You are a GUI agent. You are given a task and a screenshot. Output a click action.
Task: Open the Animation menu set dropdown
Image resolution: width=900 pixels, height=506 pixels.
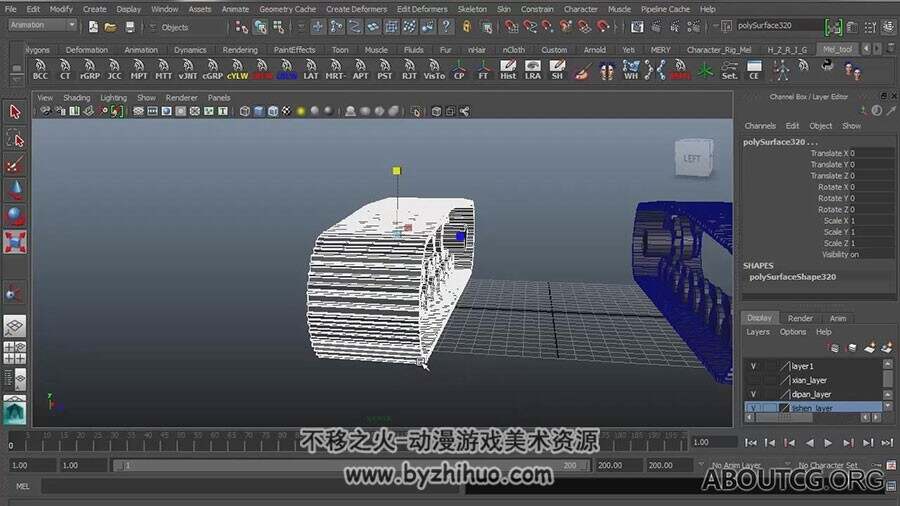42,25
